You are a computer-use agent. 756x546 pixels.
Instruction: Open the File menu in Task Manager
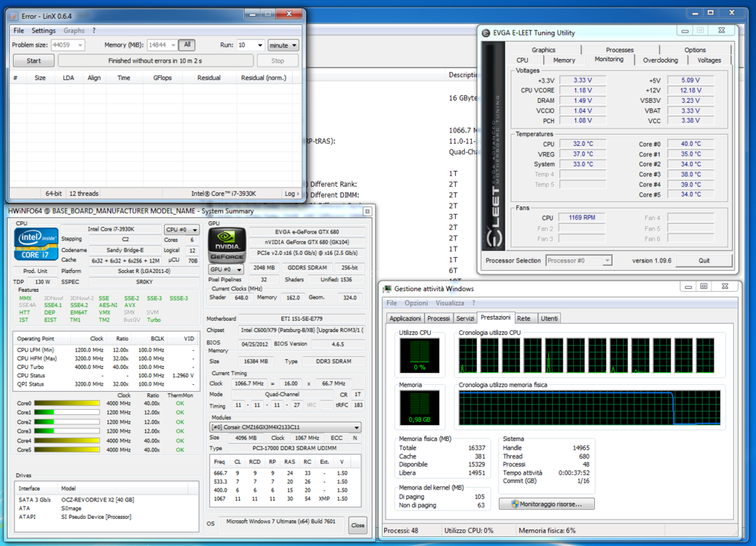click(392, 303)
